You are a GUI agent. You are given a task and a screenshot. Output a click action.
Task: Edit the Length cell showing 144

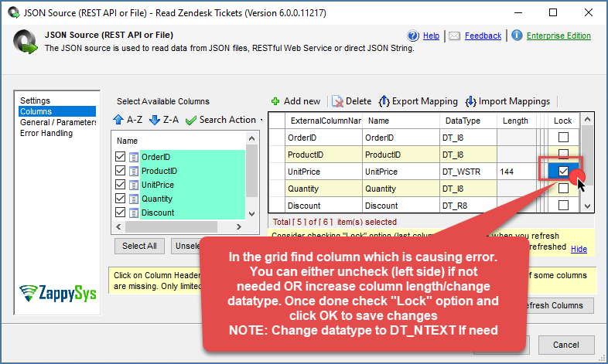pos(515,172)
